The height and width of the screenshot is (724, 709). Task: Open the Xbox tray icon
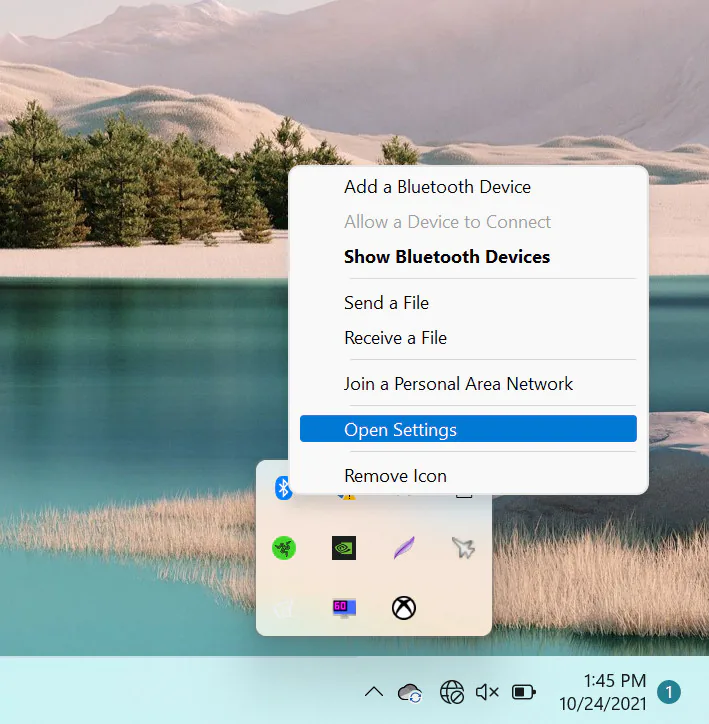pos(404,608)
